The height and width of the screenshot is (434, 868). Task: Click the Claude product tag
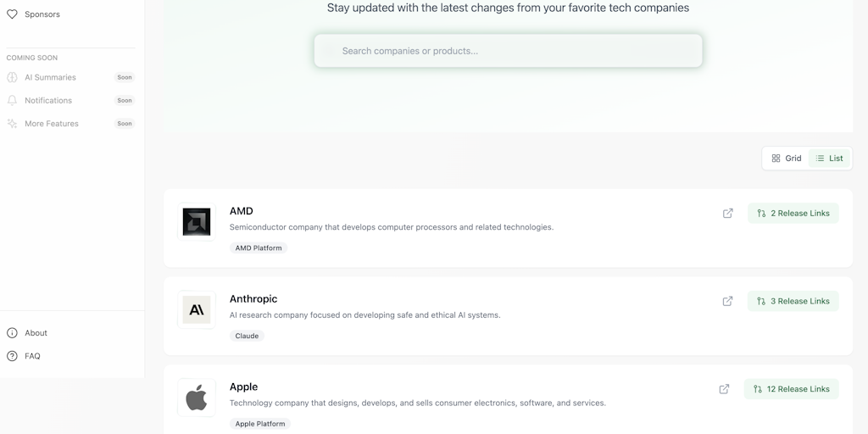(x=247, y=336)
